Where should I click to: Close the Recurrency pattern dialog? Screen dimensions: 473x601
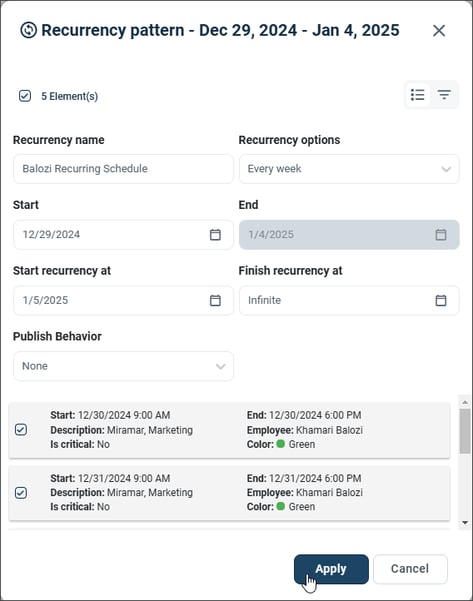click(439, 31)
